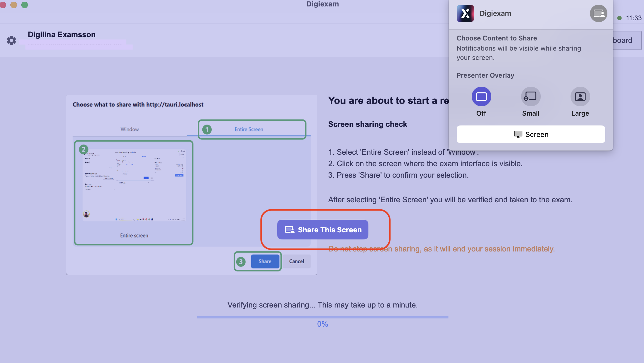Open settings with the gear icon

(x=11, y=40)
